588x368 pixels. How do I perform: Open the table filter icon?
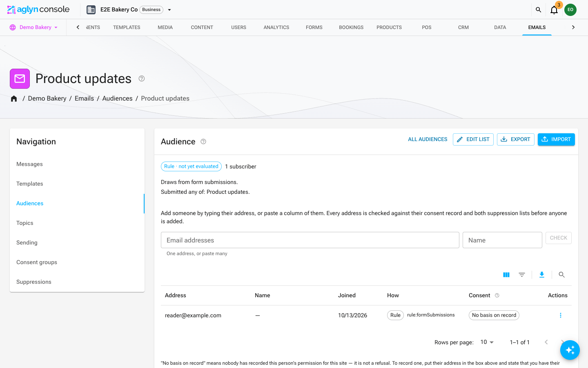[x=522, y=275]
